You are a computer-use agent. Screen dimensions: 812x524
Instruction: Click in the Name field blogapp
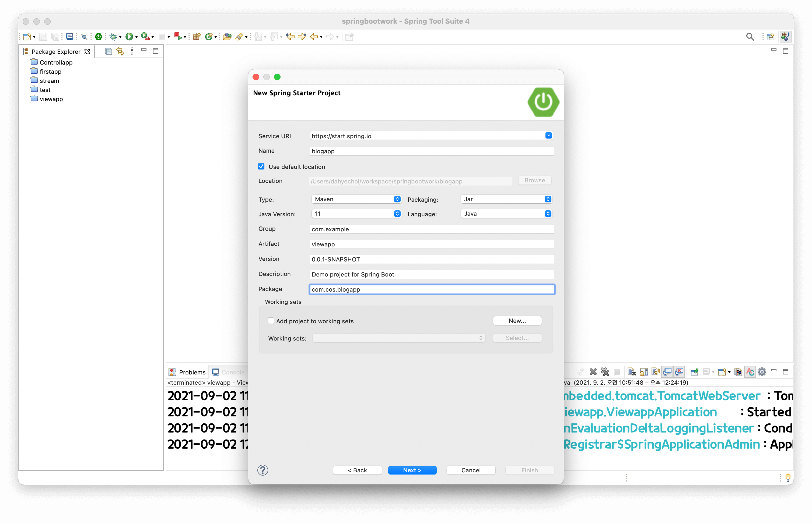click(432, 151)
